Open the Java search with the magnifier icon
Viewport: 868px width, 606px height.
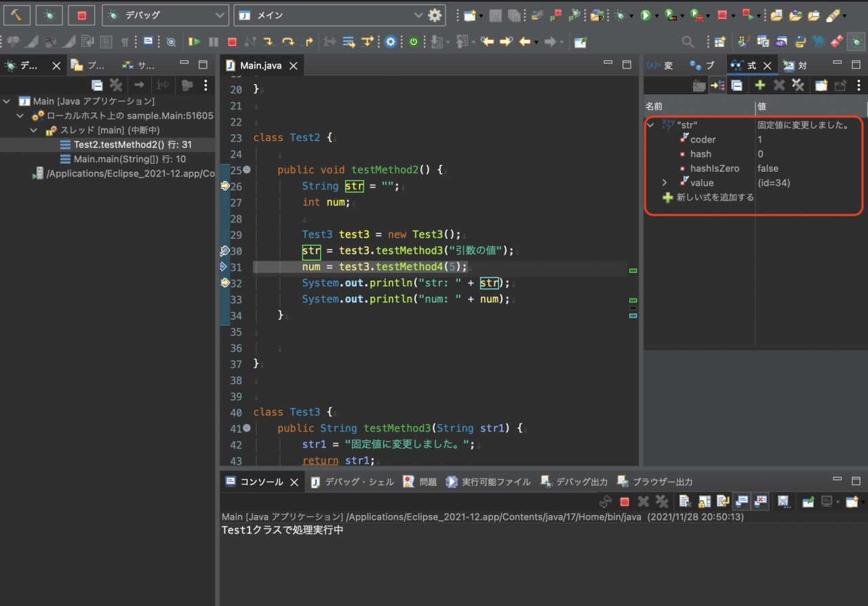pyautogui.click(x=688, y=41)
